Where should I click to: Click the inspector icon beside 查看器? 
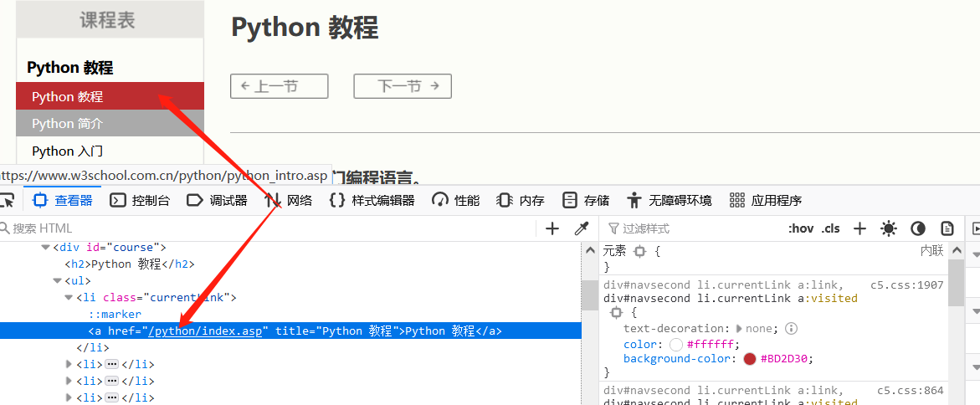point(41,201)
